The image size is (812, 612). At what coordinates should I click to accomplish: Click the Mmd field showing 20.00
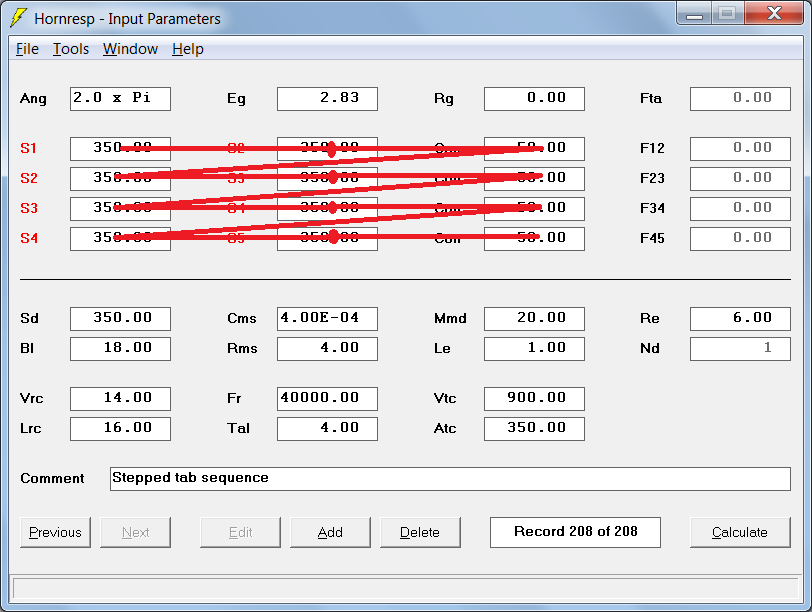[x=534, y=318]
